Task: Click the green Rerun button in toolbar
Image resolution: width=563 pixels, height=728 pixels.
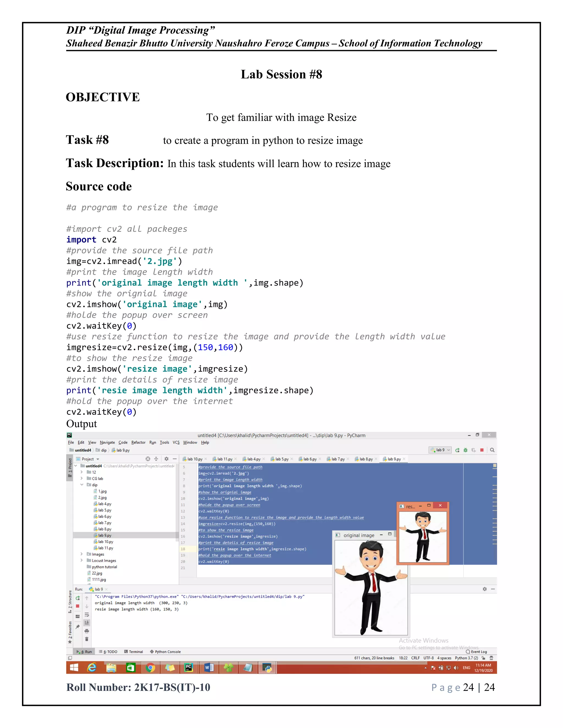Action: [x=457, y=450]
